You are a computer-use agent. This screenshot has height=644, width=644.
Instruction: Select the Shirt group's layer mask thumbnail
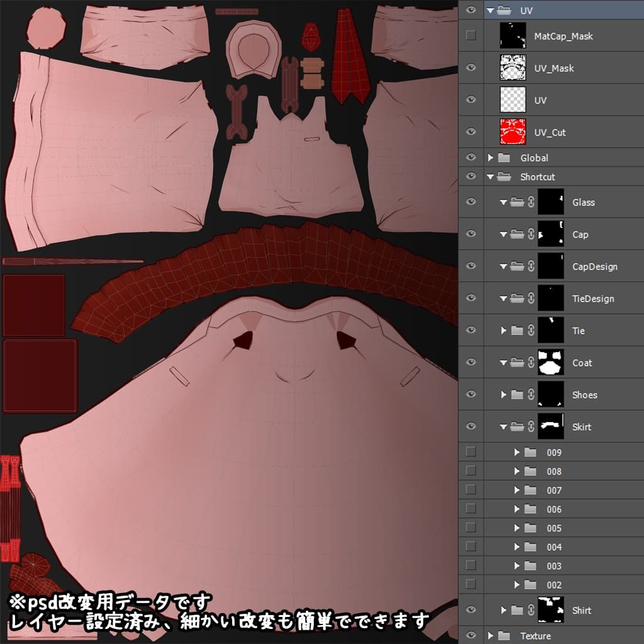[x=550, y=610]
